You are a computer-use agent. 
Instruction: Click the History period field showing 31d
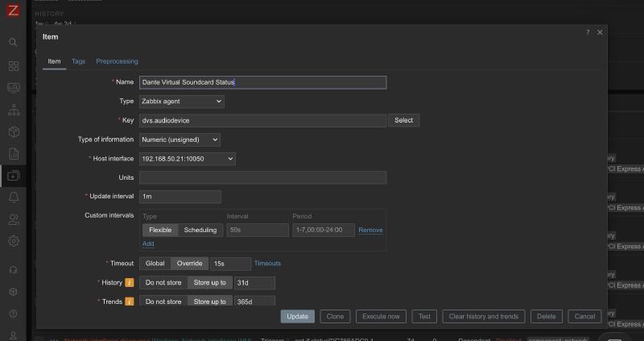tap(254, 283)
